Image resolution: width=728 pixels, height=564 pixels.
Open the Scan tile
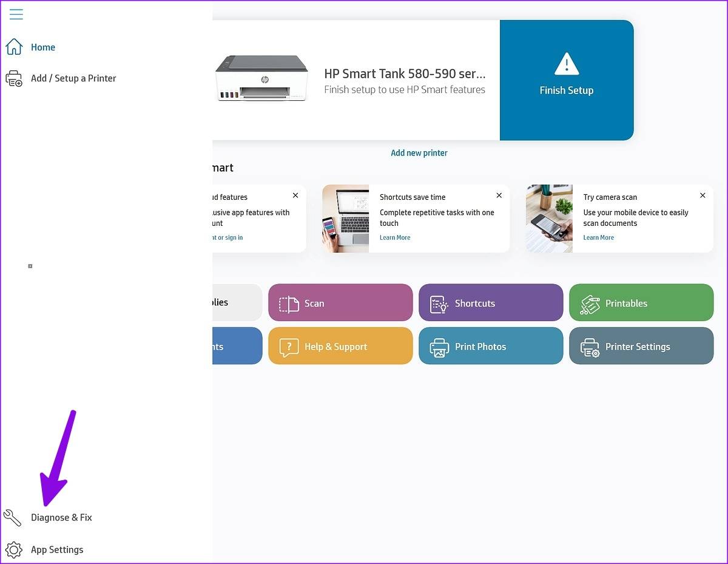(x=340, y=303)
